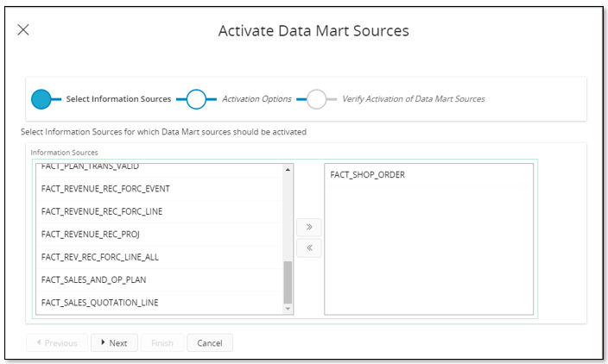
Task: Open the Activation Options step label
Action: click(256, 99)
